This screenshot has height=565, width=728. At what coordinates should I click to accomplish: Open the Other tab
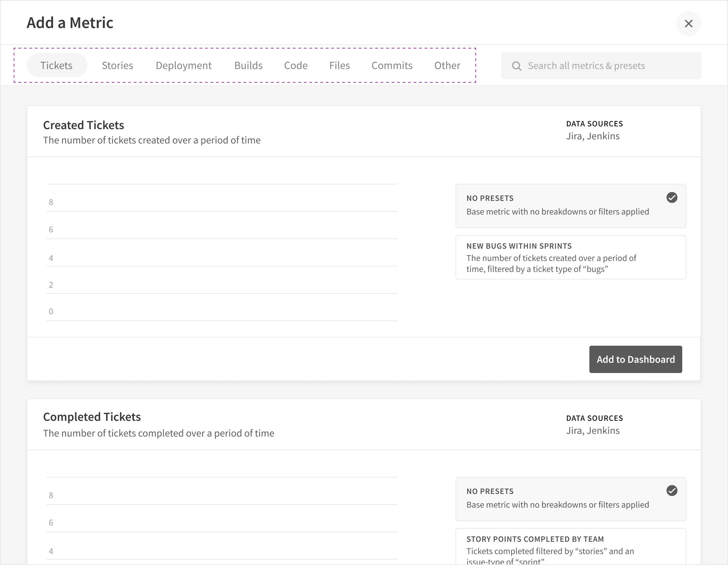point(447,65)
